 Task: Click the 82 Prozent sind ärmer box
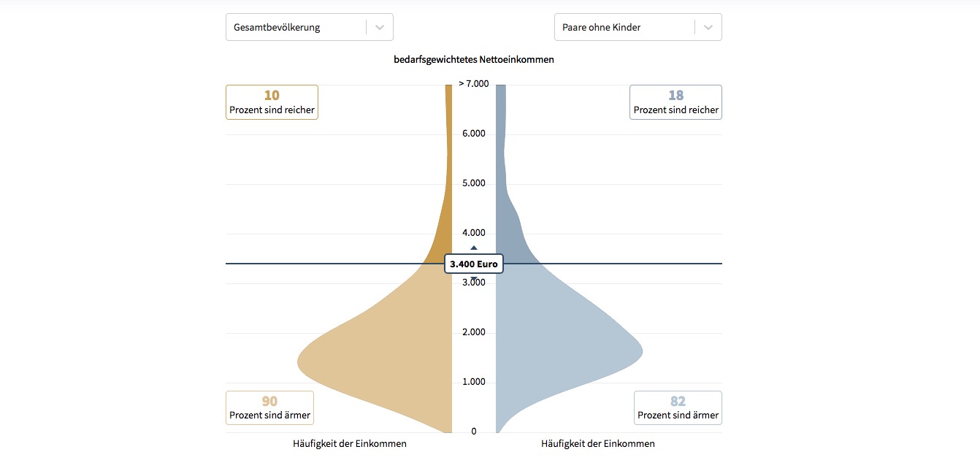pos(678,407)
